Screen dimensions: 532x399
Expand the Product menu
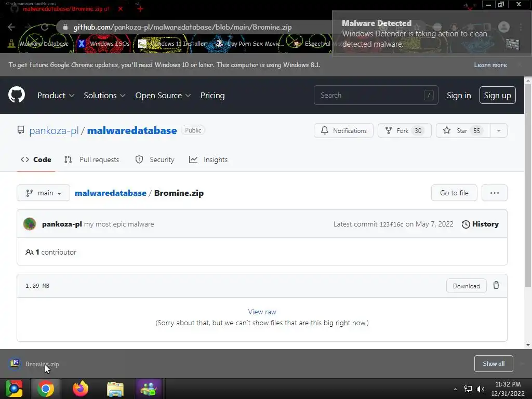coord(56,96)
